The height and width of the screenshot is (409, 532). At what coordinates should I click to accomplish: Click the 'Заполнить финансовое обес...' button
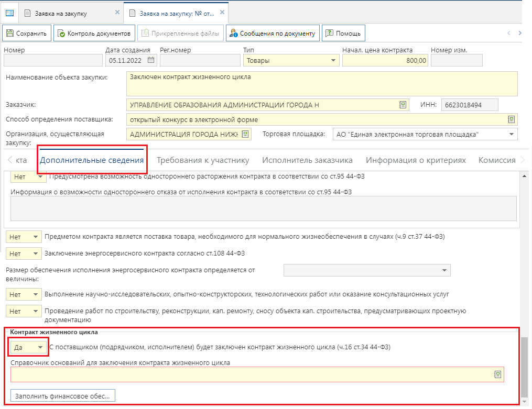(63, 396)
